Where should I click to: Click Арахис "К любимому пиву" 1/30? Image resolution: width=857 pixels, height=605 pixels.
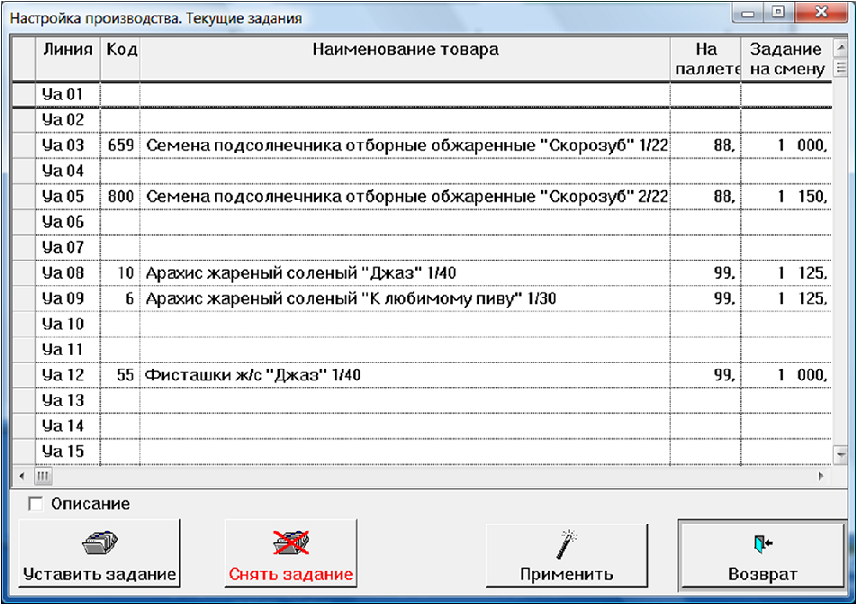[x=351, y=298]
